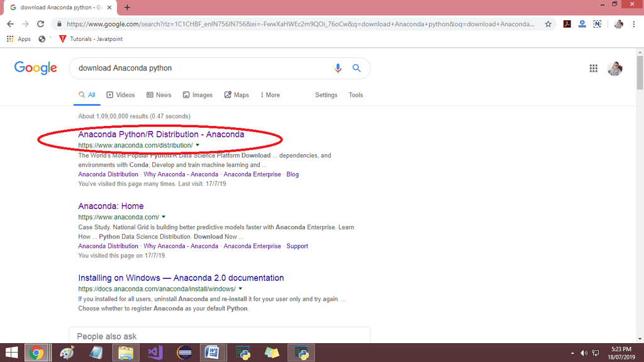
Task: Click the page vertical scrollbar thumb
Action: click(640, 72)
